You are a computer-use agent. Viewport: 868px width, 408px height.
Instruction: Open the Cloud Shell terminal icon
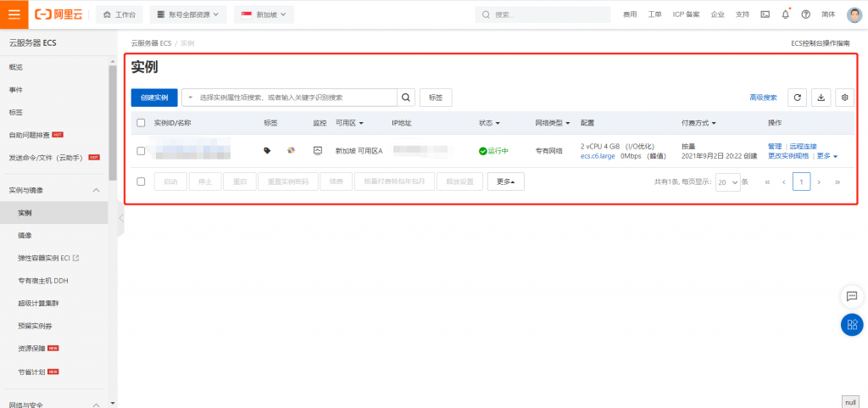[765, 15]
